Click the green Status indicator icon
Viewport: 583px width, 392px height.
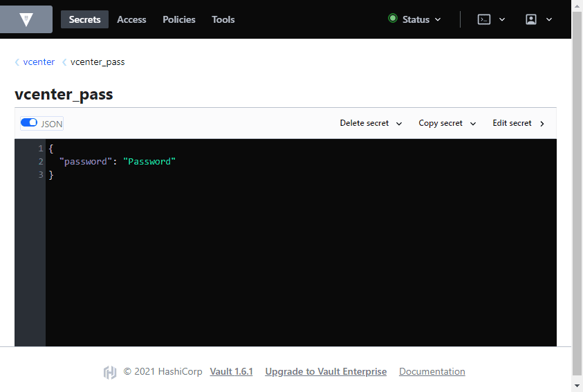tap(393, 18)
